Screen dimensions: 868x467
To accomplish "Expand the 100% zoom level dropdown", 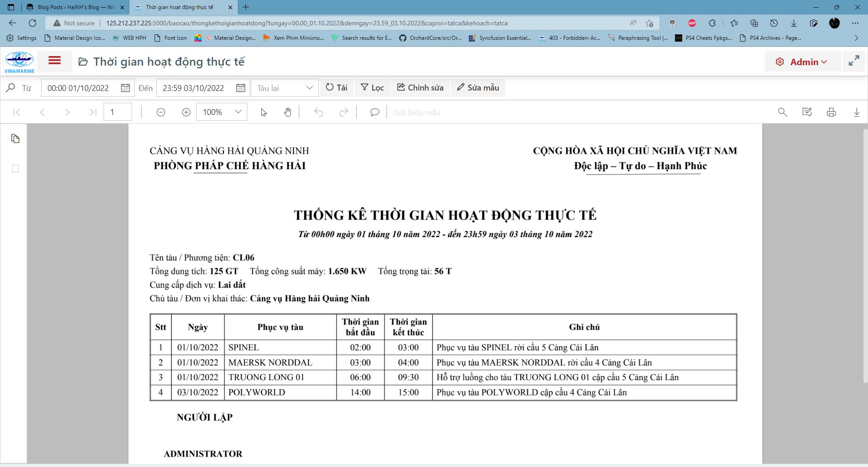I will (238, 112).
